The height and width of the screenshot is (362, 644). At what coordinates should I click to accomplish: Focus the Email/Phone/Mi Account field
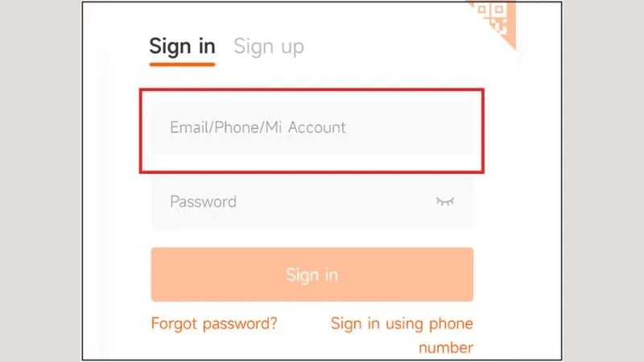[x=312, y=127]
